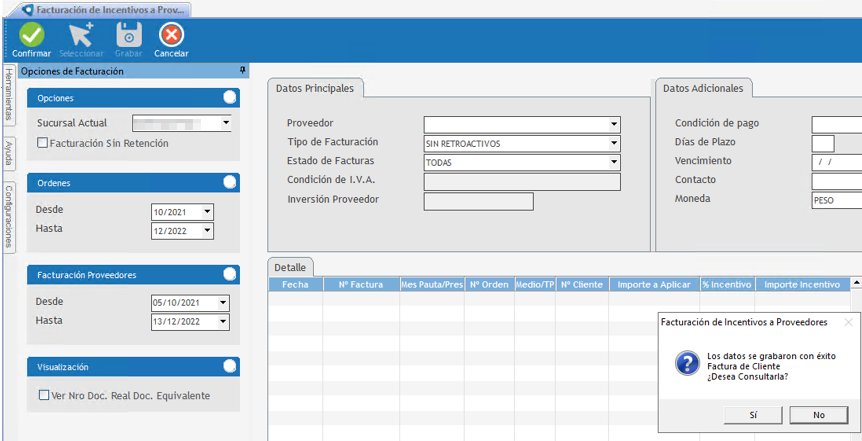Click the Nº Orden column header
The width and height of the screenshot is (862, 441).
click(489, 284)
